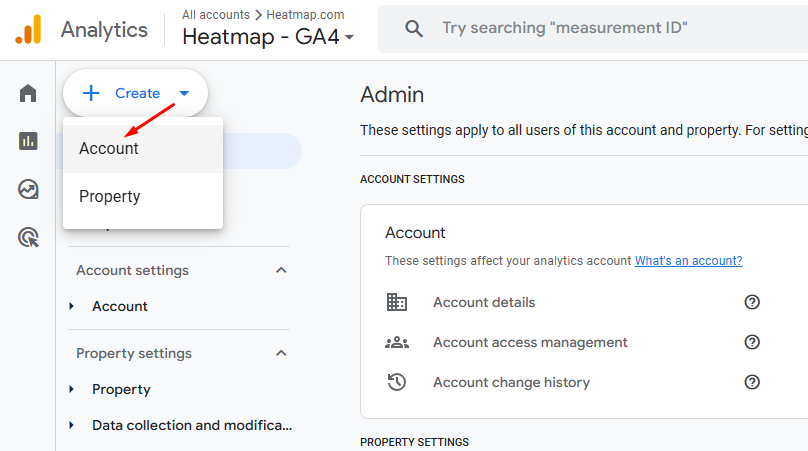Screen dimensions: 808x451
Task: Click the Heatmap.com breadcrumb
Action: (305, 15)
